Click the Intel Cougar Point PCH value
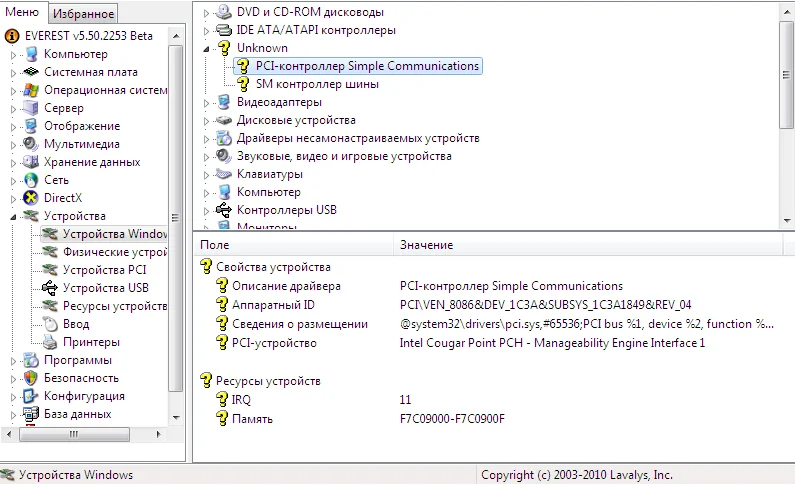795x485 pixels. click(552, 343)
